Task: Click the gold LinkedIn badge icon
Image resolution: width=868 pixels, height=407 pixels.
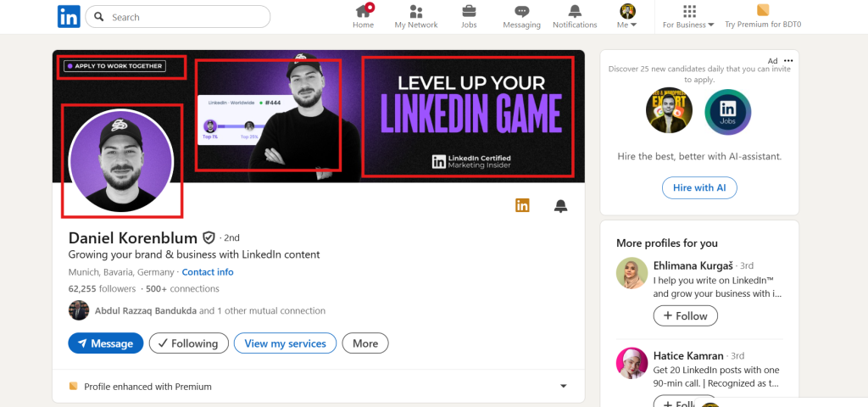Action: 522,205
